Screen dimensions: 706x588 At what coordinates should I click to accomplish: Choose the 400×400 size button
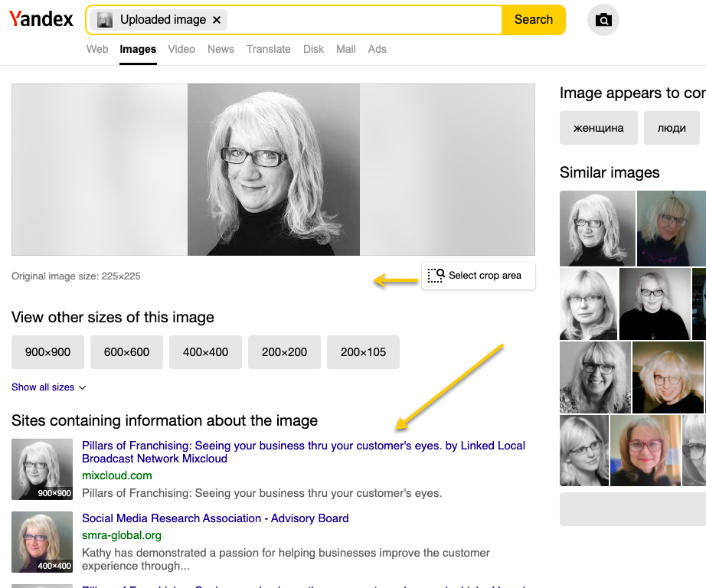205,352
